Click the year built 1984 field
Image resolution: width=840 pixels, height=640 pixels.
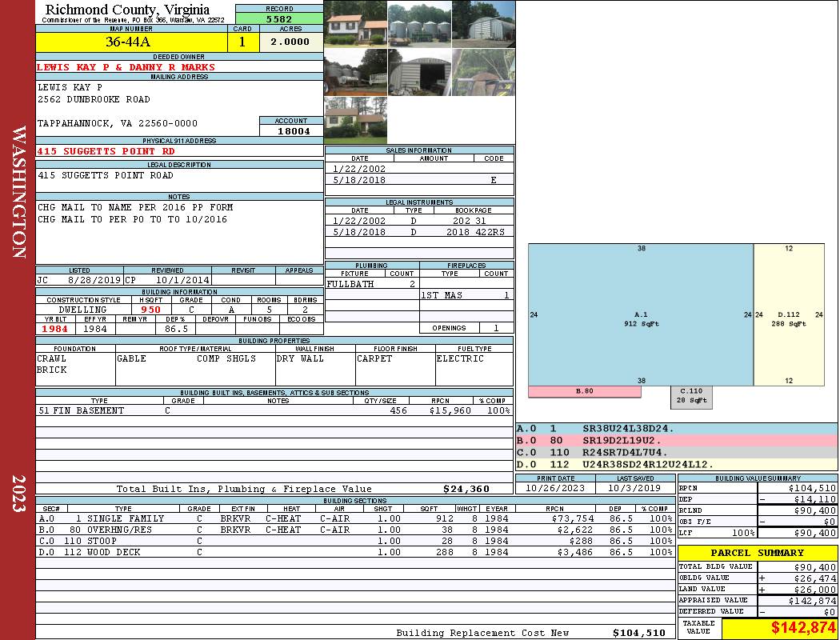[55, 329]
